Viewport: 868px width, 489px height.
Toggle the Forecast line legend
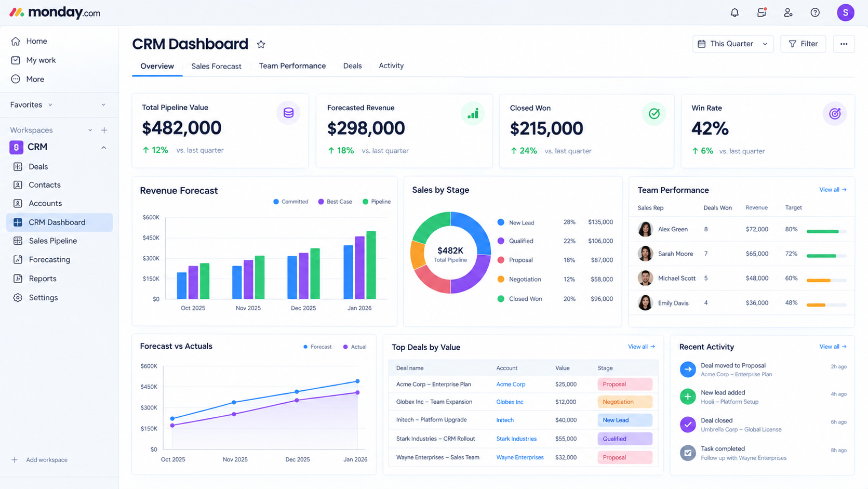[317, 347]
